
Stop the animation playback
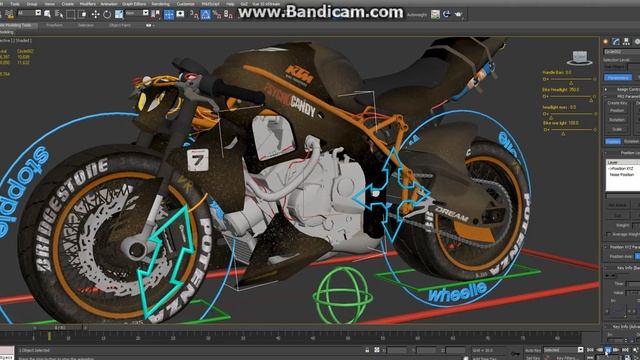pos(608,350)
